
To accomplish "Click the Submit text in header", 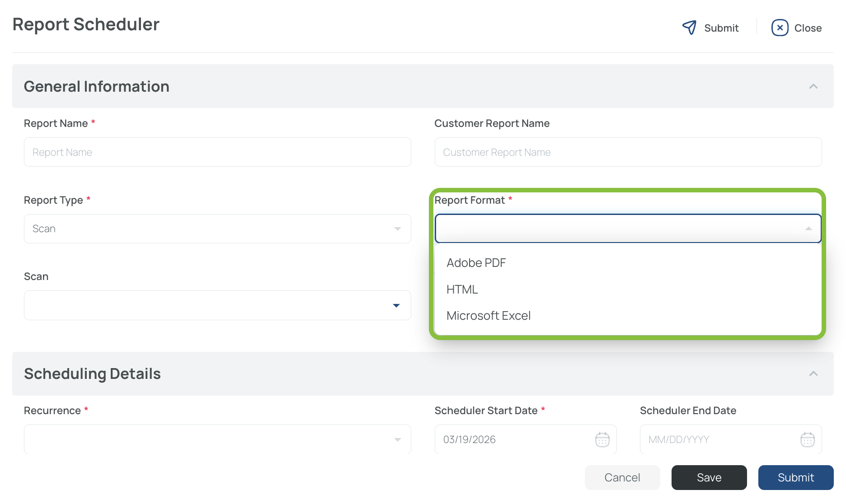I will 721,28.
